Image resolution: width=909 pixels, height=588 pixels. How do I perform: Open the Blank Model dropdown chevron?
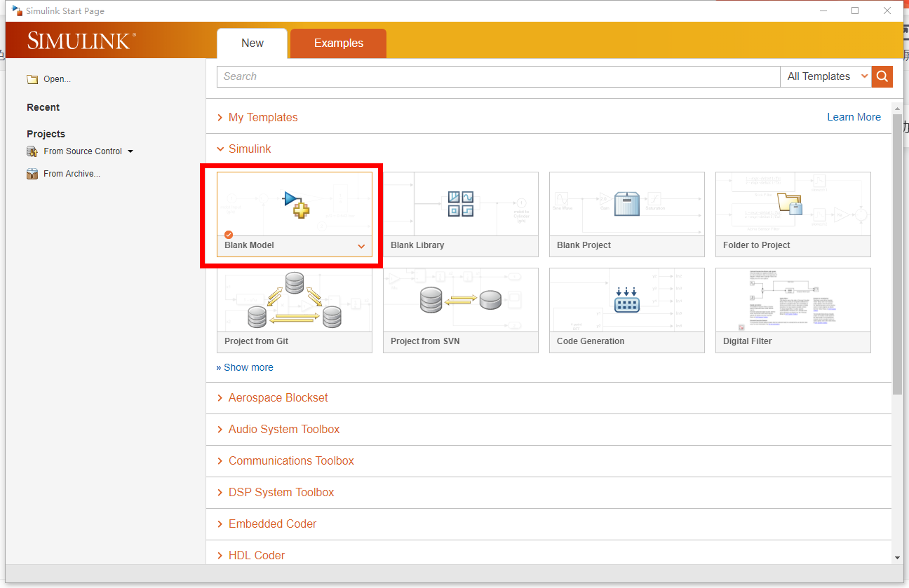tap(361, 246)
